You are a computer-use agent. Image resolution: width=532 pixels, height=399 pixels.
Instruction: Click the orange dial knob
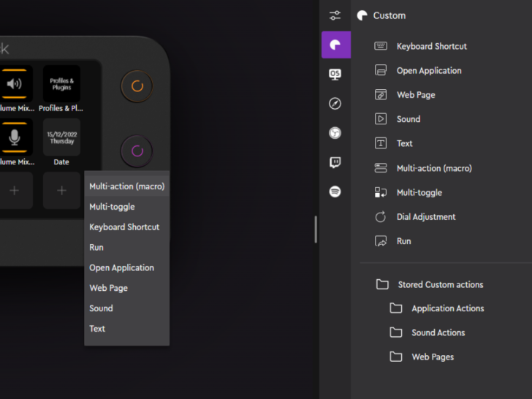tap(137, 86)
